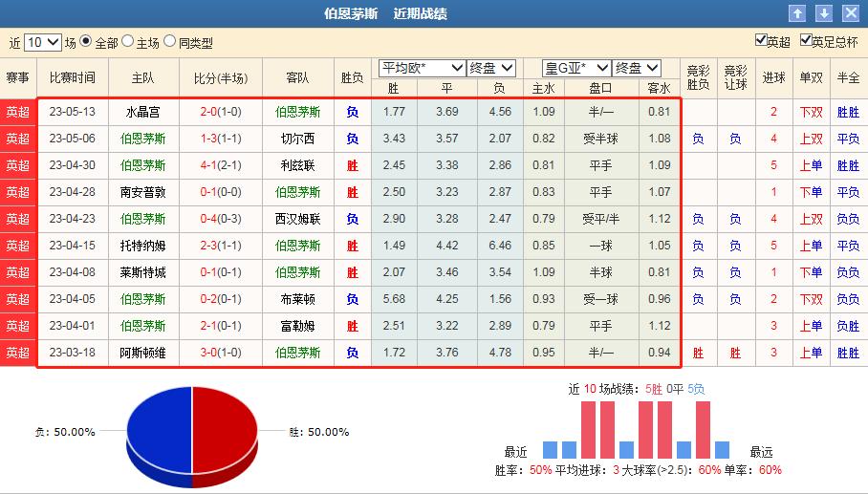Click the 英超 tag for 23-05-13 match
Image resolution: width=868 pixels, height=494 pixels.
(x=18, y=113)
